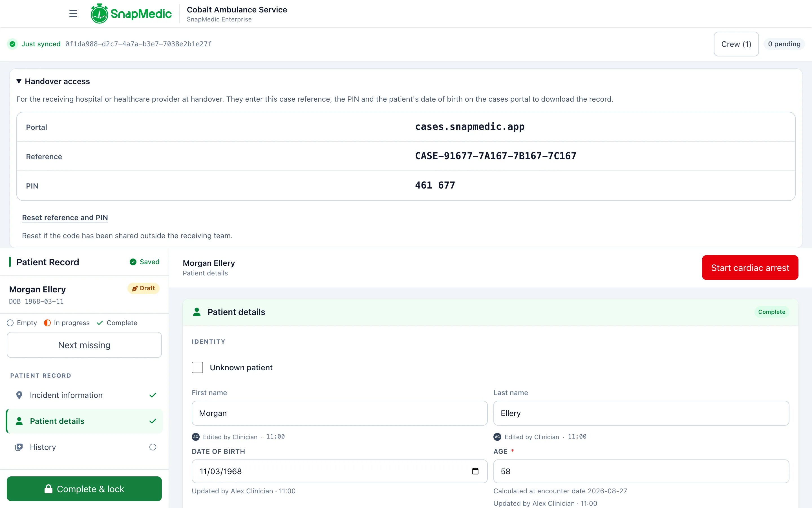Open the History section
Image resolution: width=812 pixels, height=508 pixels.
coord(84,447)
